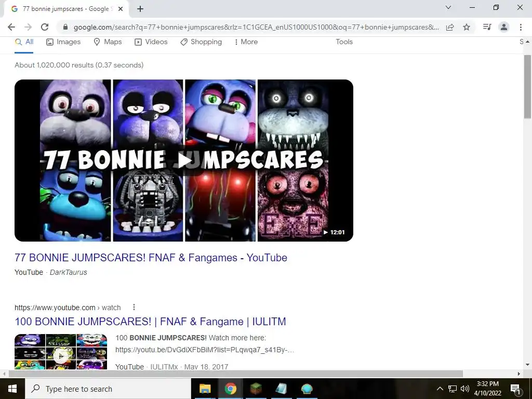
Task: Open Chrome three-dot menu
Action: click(521, 27)
